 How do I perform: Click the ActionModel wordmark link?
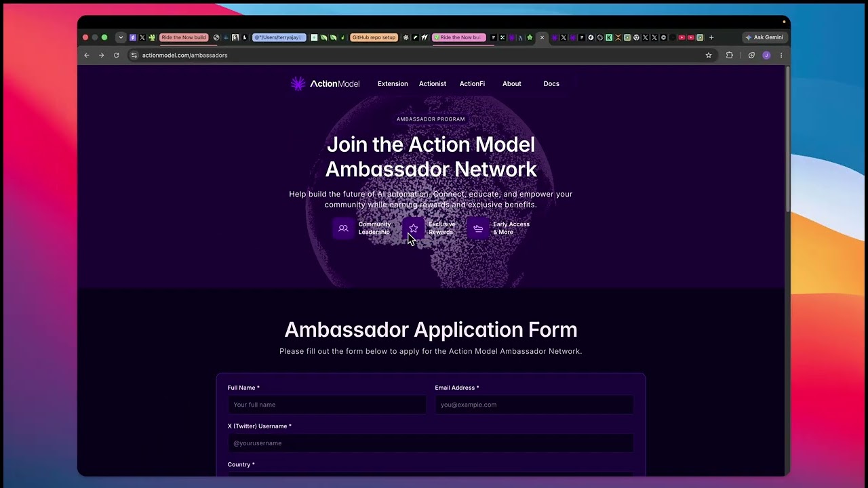point(334,83)
